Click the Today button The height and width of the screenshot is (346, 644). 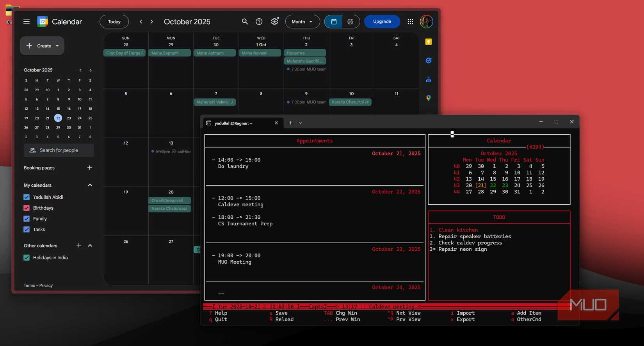tap(114, 21)
